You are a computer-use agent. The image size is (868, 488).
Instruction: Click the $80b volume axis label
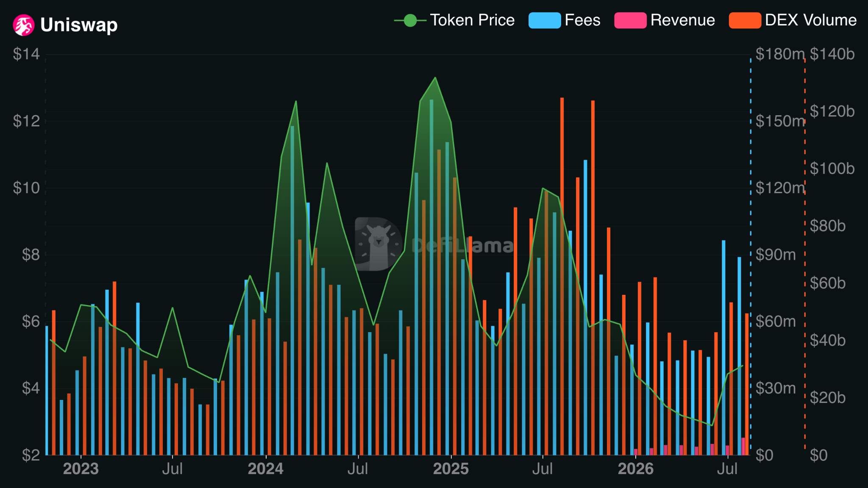tap(827, 226)
